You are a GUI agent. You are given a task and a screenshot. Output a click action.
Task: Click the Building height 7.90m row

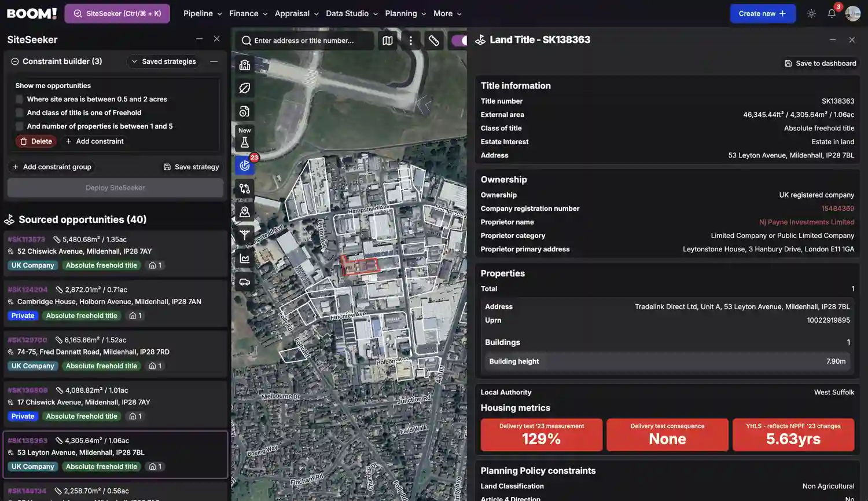[667, 361]
